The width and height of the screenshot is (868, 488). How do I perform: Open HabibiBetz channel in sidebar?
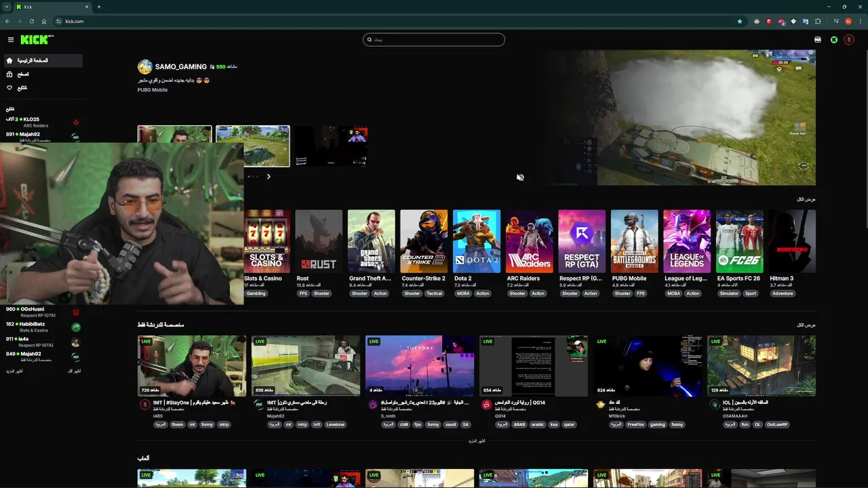coord(43,327)
